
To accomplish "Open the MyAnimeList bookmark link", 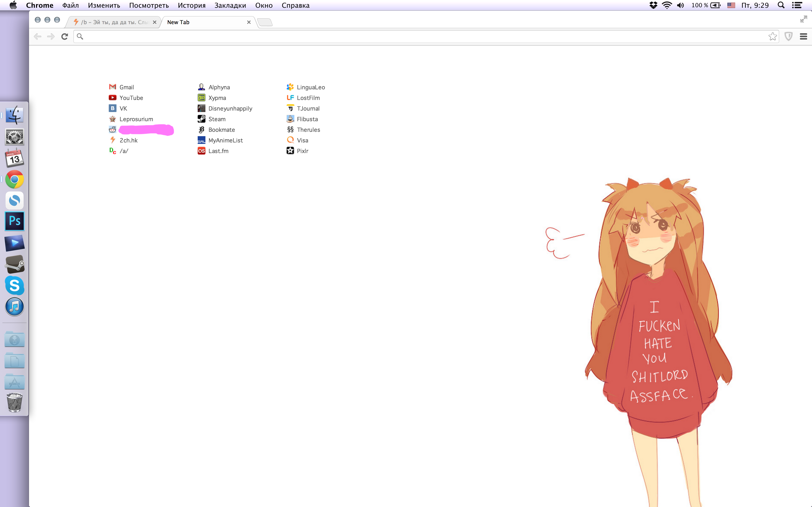I will (x=225, y=141).
